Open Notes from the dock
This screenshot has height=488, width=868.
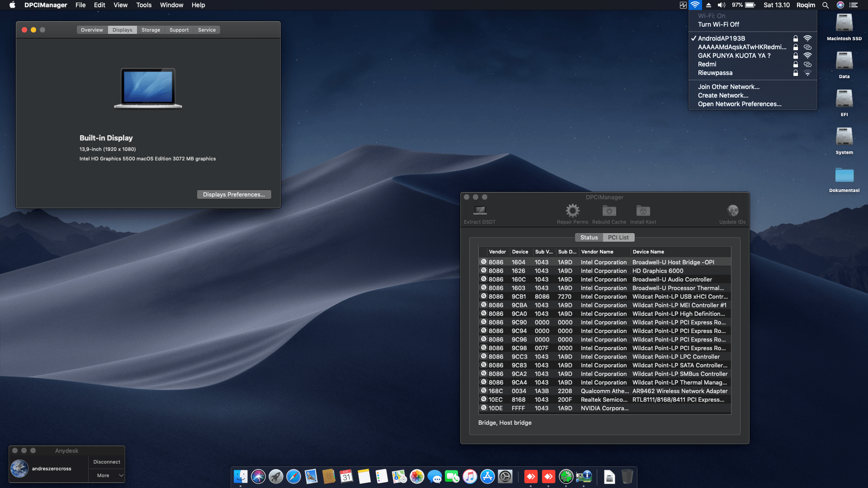coord(364,476)
